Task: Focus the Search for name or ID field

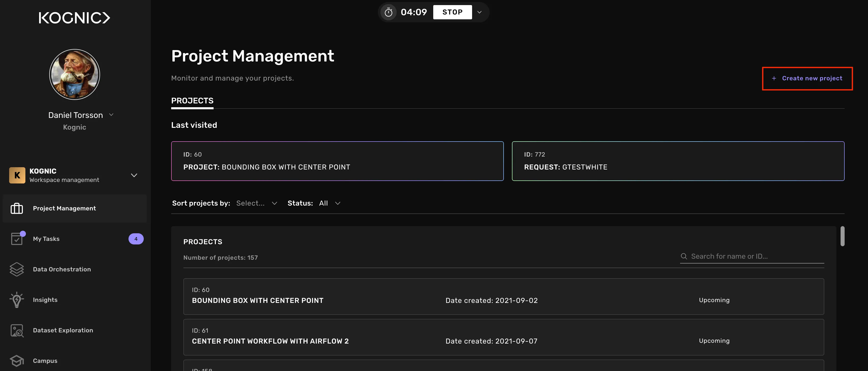Action: [x=752, y=256]
